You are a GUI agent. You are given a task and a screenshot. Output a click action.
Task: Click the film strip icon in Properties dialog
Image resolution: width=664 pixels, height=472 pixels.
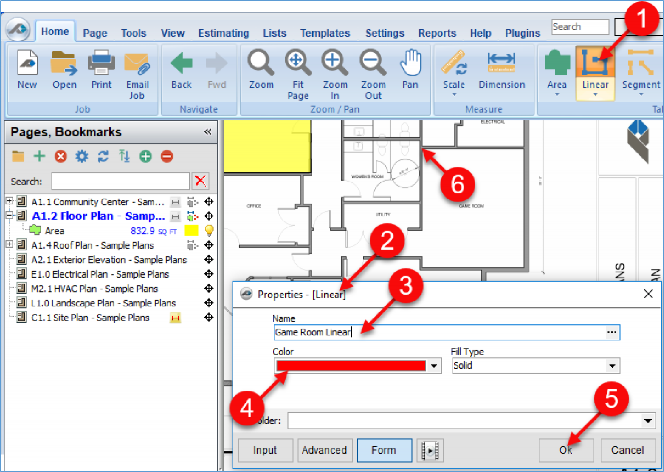coord(430,450)
